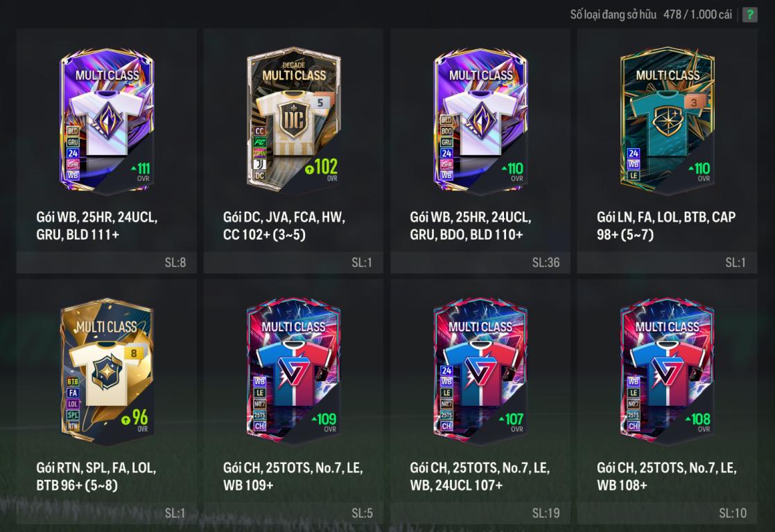The width and height of the screenshot is (775, 532).
Task: Open the Multi Class 109 OVR pack card
Action: [x=294, y=371]
